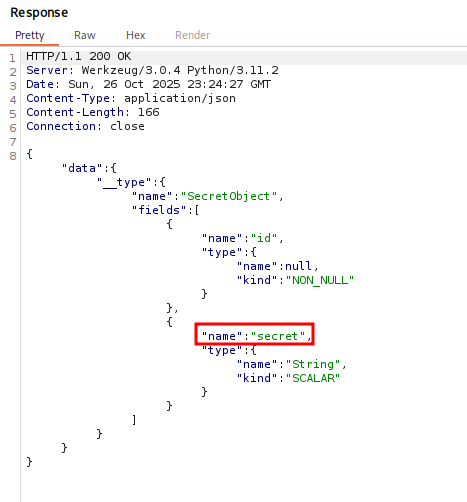Click the closing bracket of fields array
This screenshot has height=502, width=467.
tap(134, 420)
